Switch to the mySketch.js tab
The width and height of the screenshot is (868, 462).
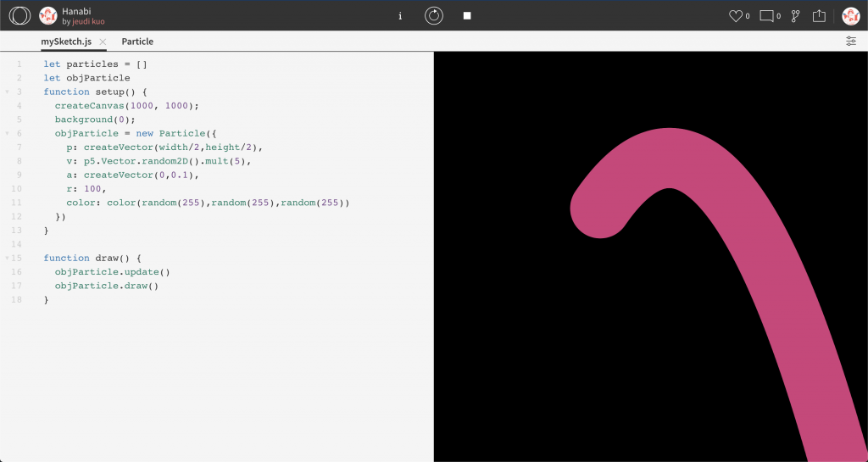pyautogui.click(x=66, y=42)
